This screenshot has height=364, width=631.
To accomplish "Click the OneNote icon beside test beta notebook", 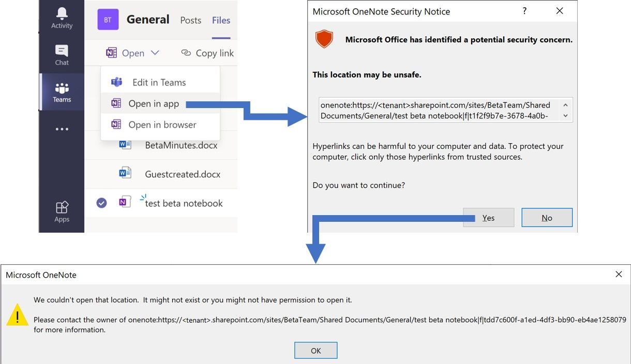I will [125, 203].
